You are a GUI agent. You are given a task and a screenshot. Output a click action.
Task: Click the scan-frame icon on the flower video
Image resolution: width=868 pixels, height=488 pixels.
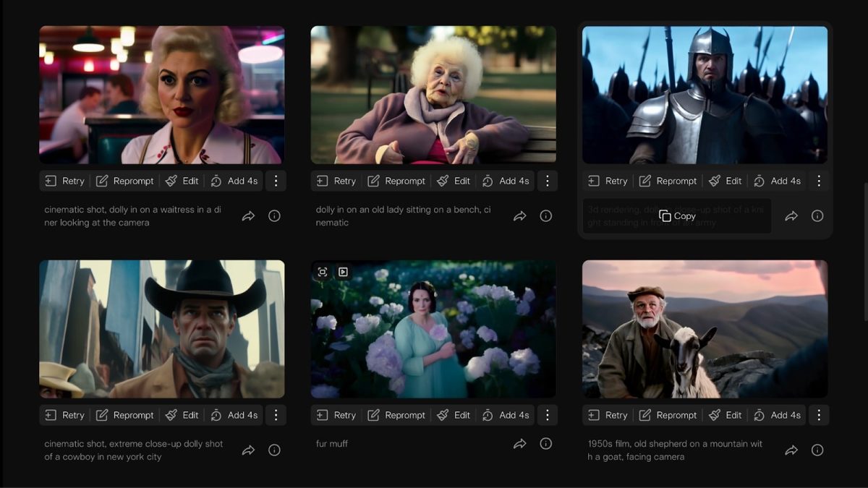[x=323, y=272]
